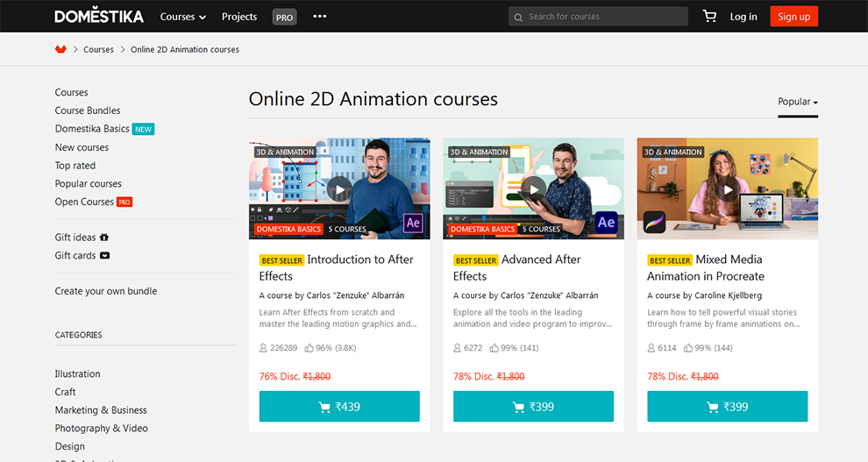Open the Popular sort dropdown
This screenshot has height=462, width=868.
pyautogui.click(x=798, y=102)
